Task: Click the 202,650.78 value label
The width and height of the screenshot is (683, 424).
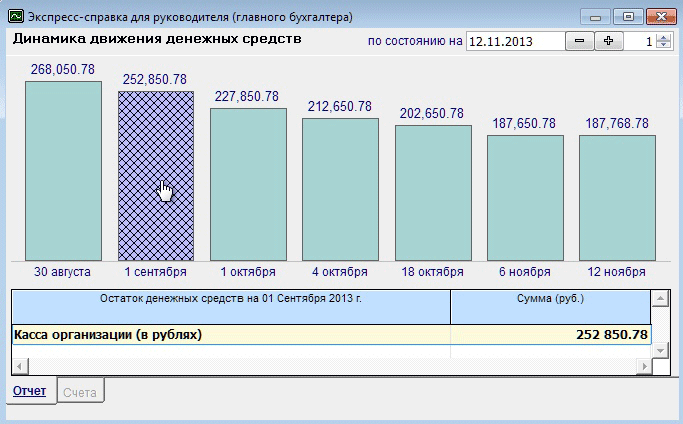Action: pyautogui.click(x=432, y=113)
